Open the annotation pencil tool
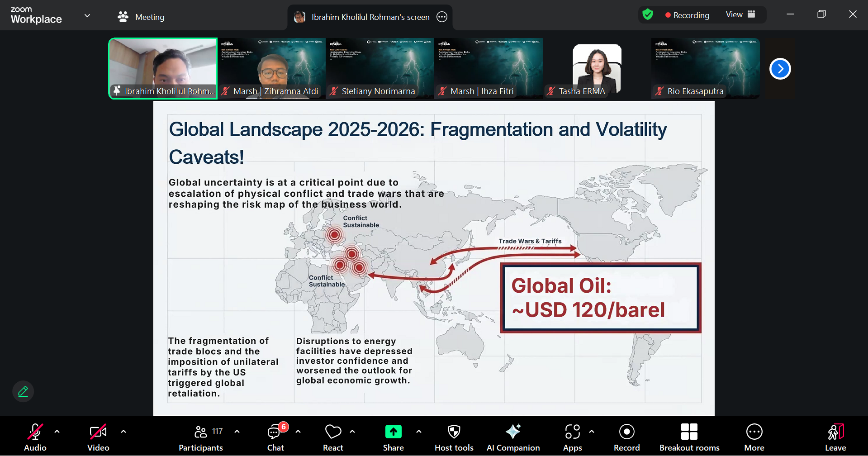 [23, 391]
